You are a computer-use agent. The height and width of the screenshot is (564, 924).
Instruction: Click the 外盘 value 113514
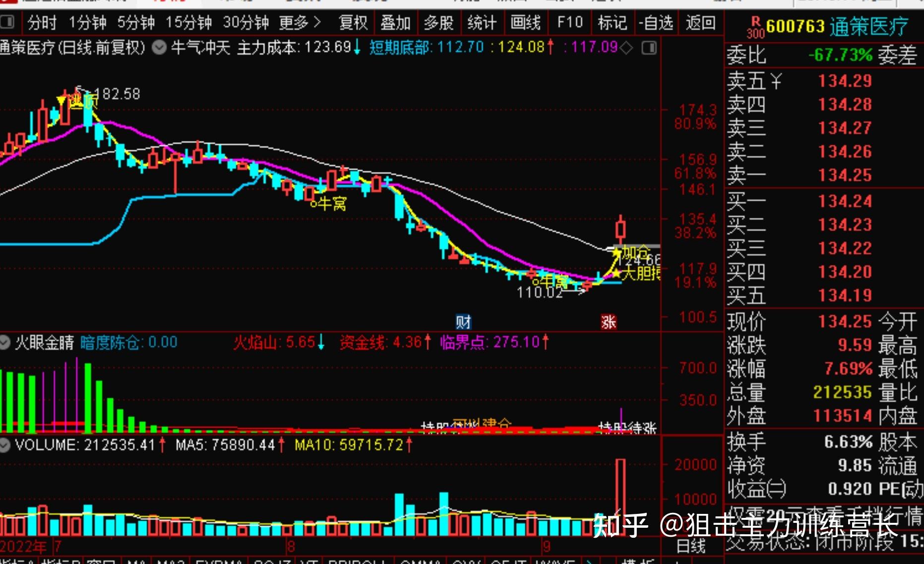[x=843, y=416]
